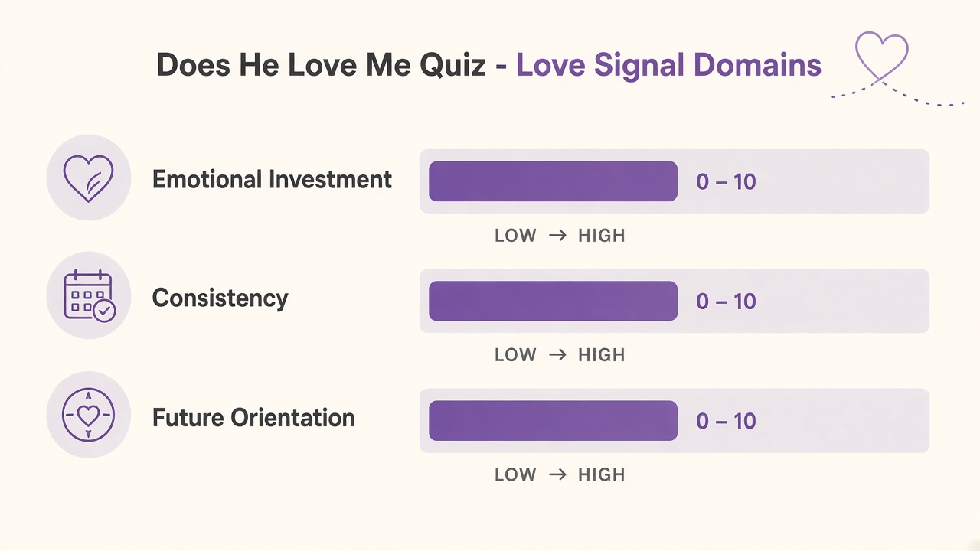Click the arrow between LOW and HIGH under Emotional Investment
This screenshot has width=980, height=551.
click(558, 236)
